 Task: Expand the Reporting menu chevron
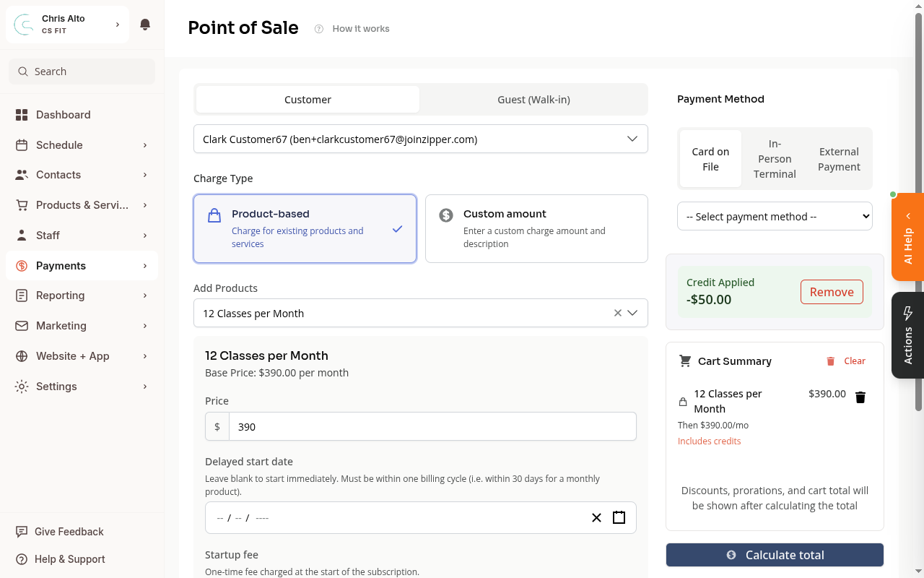coord(145,296)
